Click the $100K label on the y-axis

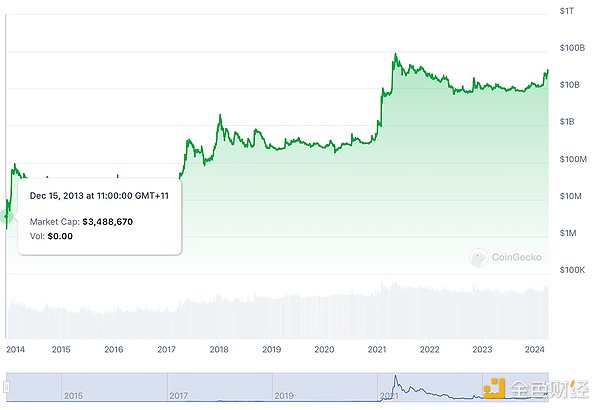point(572,270)
